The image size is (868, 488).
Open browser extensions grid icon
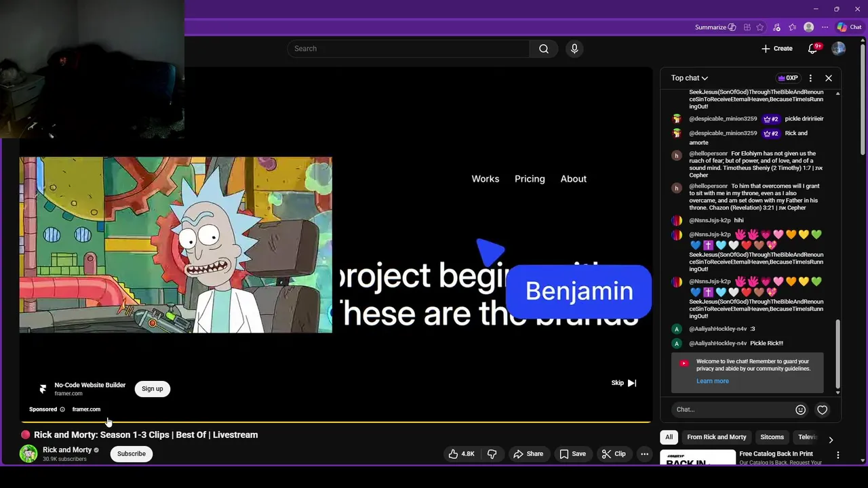tap(747, 27)
